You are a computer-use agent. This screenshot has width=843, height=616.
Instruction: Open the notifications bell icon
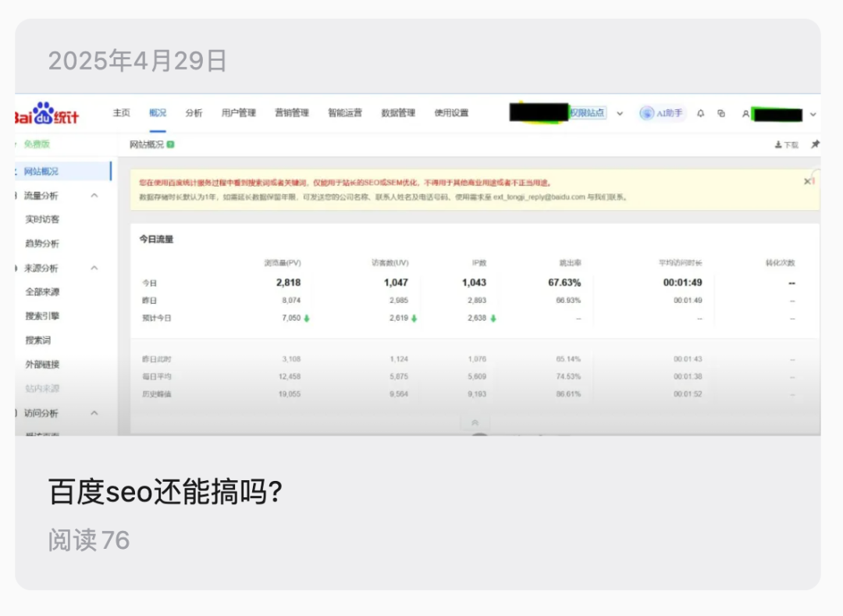(700, 113)
